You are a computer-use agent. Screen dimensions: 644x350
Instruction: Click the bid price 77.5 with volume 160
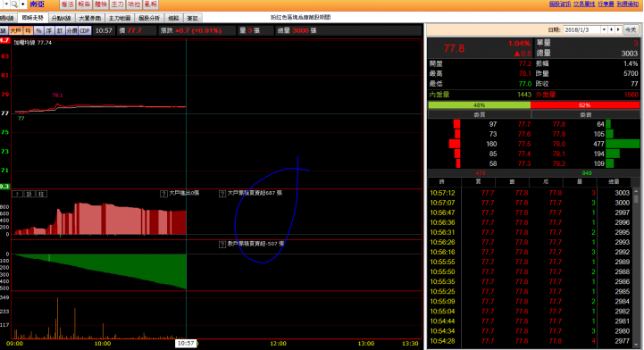(x=524, y=144)
